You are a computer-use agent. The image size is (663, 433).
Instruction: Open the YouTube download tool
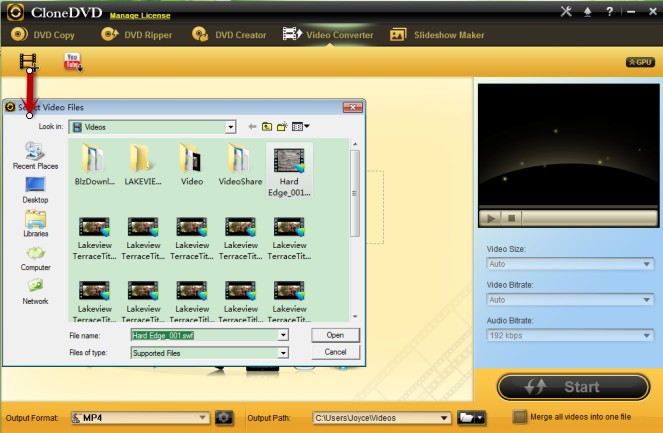pos(73,62)
